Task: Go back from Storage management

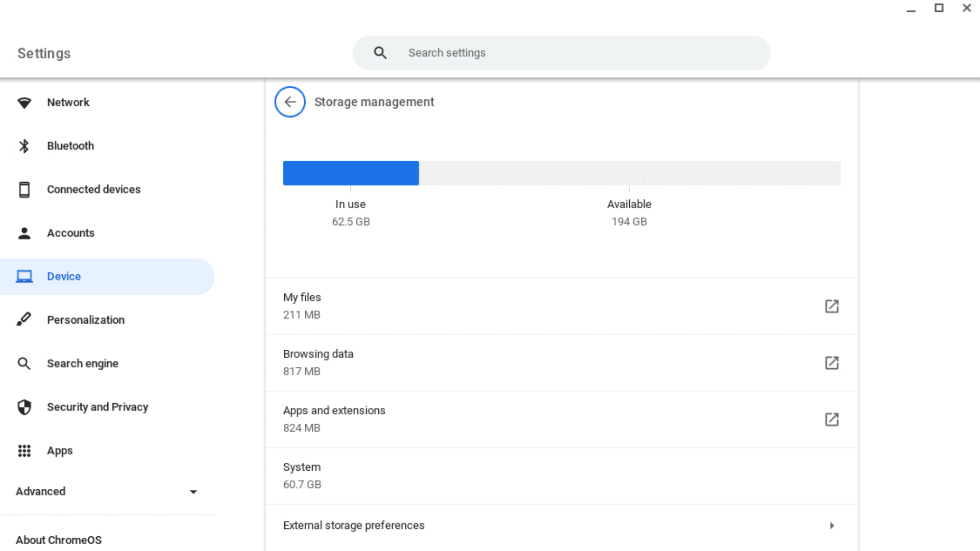Action: 290,102
